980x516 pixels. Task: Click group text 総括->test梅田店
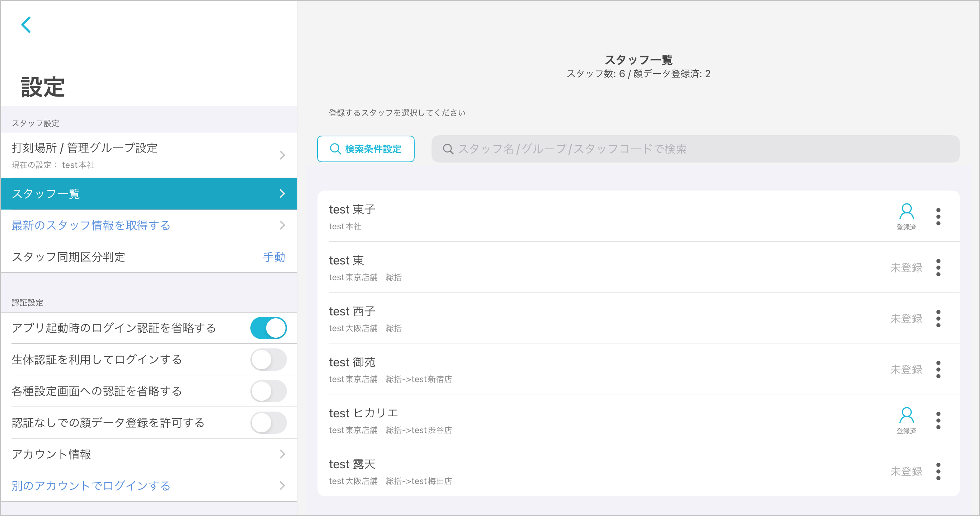(419, 481)
